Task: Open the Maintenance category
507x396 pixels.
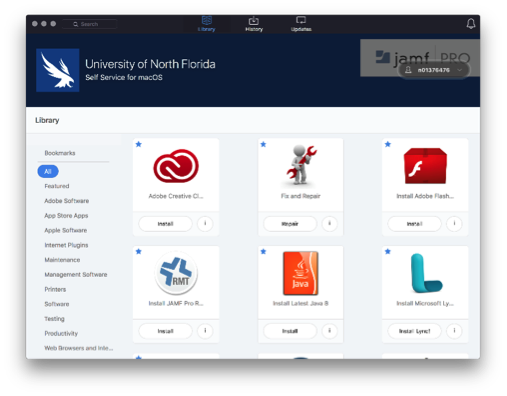Action: point(62,260)
